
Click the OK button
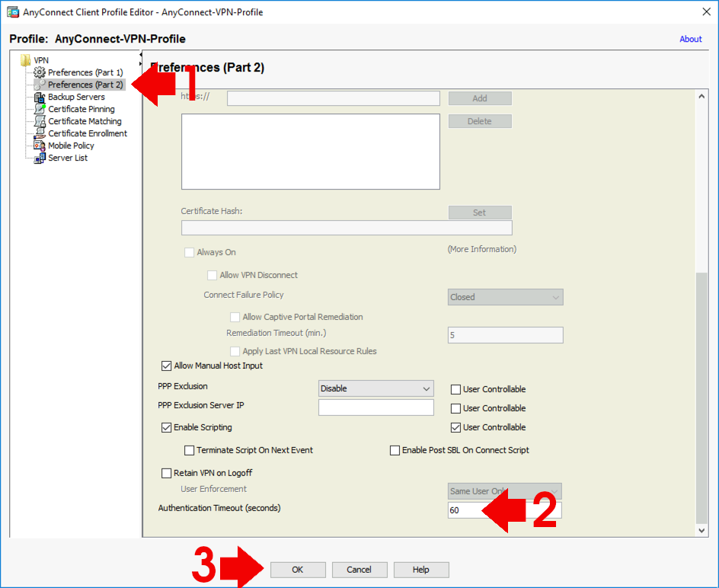coord(298,570)
